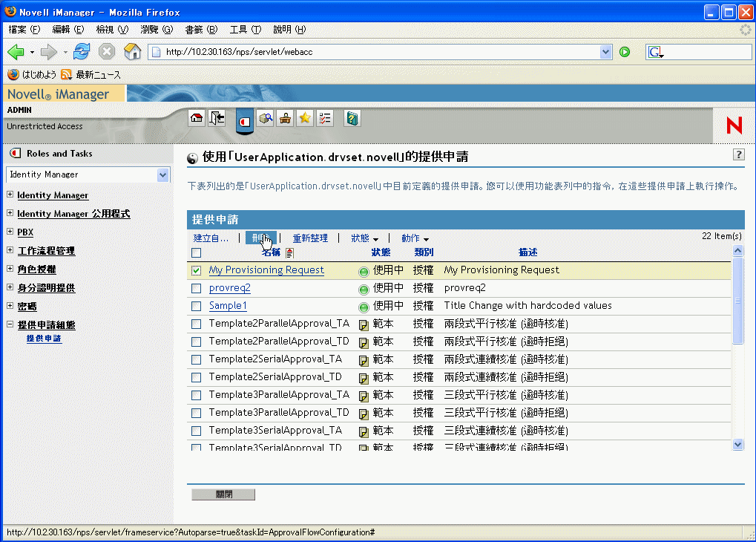Check the Template3ParallelApproval_TD checkbox
756x542 pixels.
tap(196, 413)
